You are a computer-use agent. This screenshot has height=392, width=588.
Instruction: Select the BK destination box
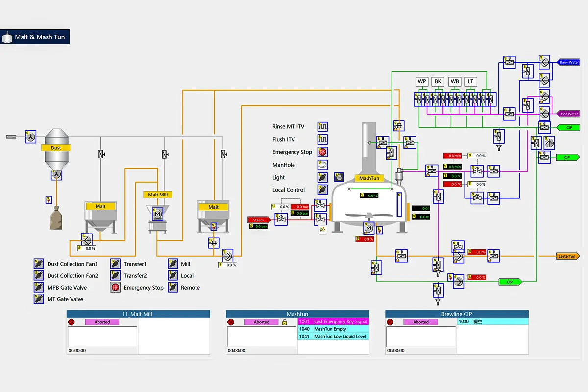438,81
